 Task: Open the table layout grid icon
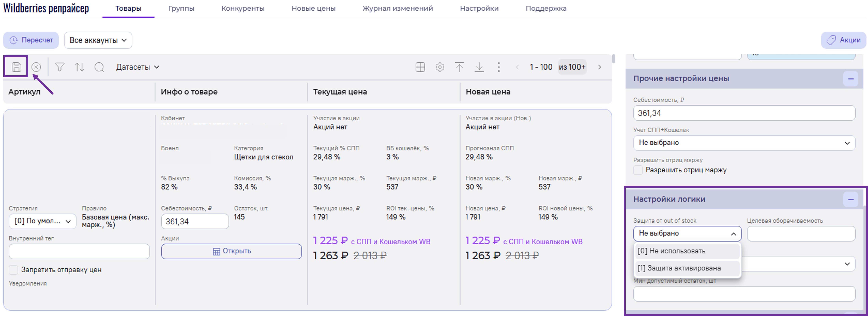pyautogui.click(x=420, y=67)
